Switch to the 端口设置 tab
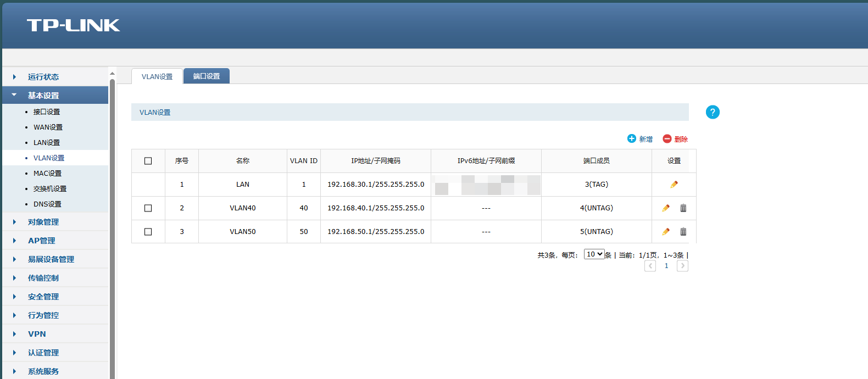The width and height of the screenshot is (868, 379). point(207,76)
